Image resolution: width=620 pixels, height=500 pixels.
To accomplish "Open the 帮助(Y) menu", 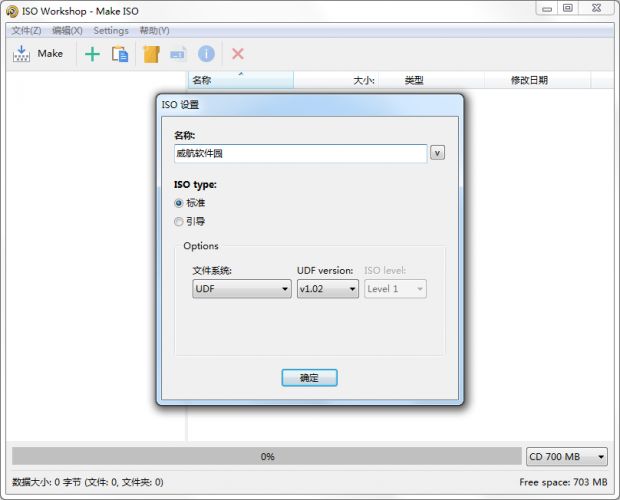I will click(154, 31).
